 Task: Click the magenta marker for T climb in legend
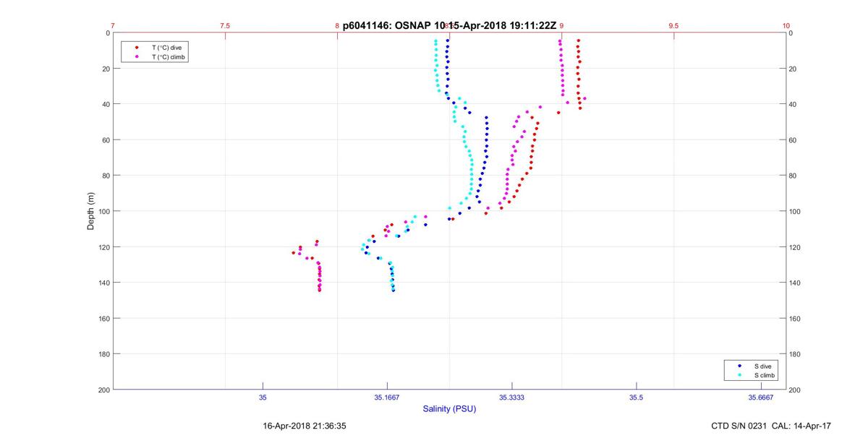coord(137,56)
